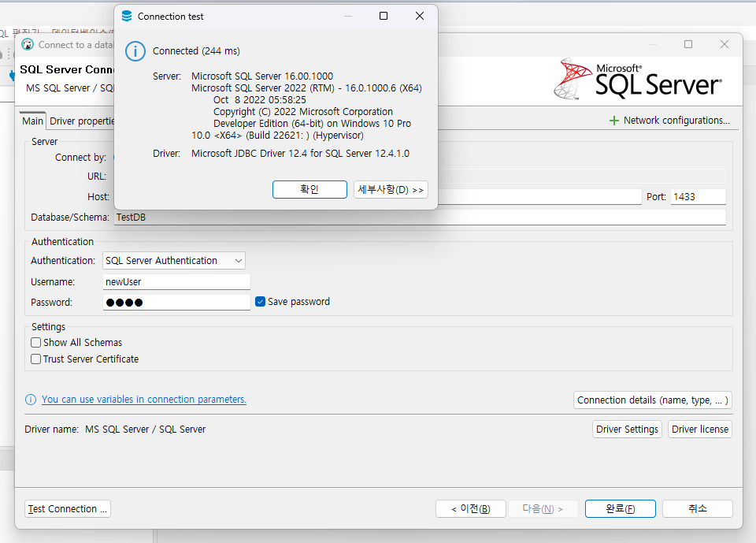Cancel with the 취소 button
This screenshot has height=543, width=756.
697,509
